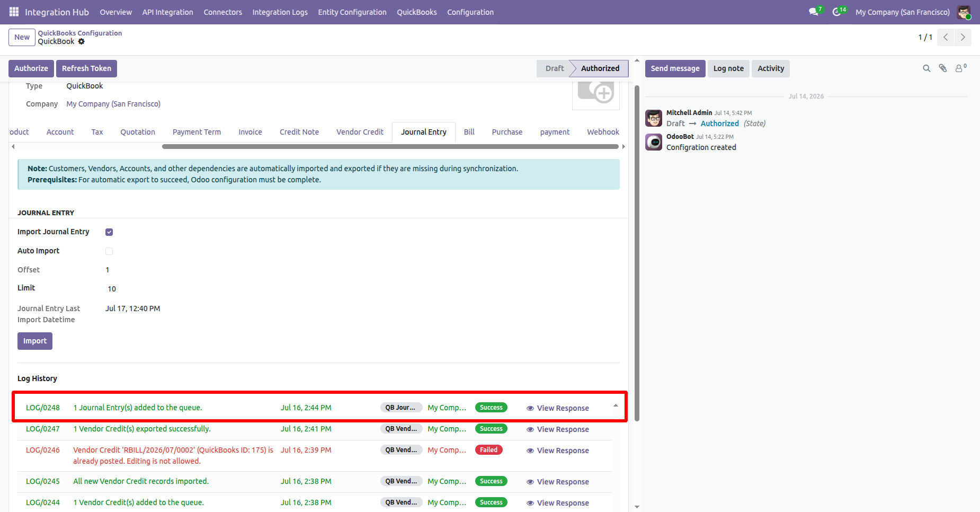The width and height of the screenshot is (980, 512).
Task: Switch to the Bill tab
Action: (x=469, y=132)
